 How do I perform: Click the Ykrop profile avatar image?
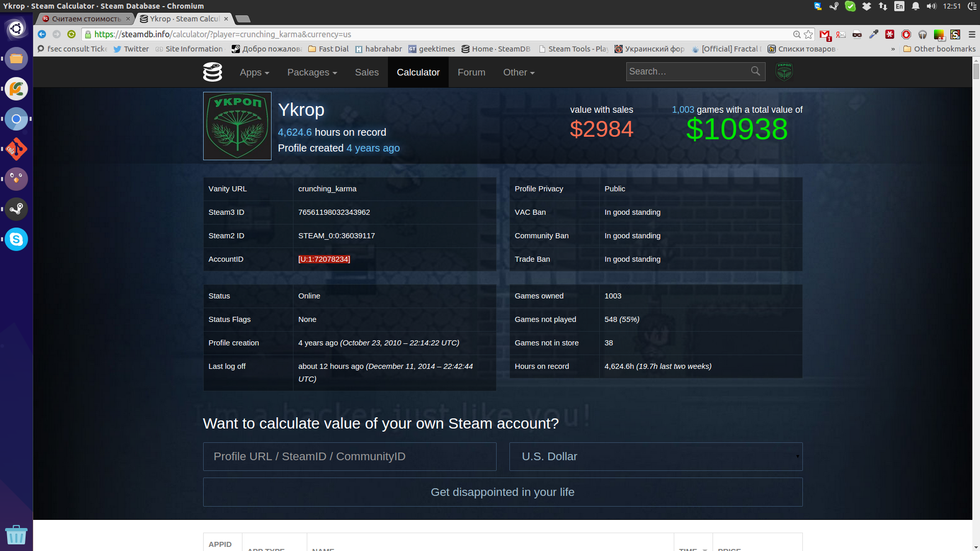click(237, 126)
